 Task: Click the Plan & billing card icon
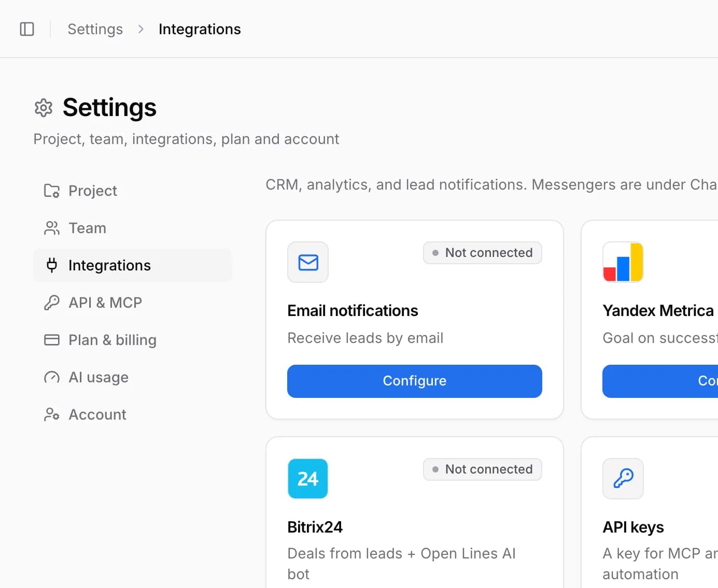click(x=51, y=340)
